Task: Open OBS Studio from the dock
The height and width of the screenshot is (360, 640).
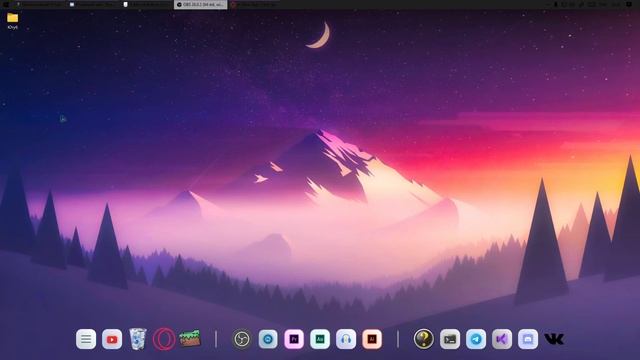Action: tap(242, 339)
